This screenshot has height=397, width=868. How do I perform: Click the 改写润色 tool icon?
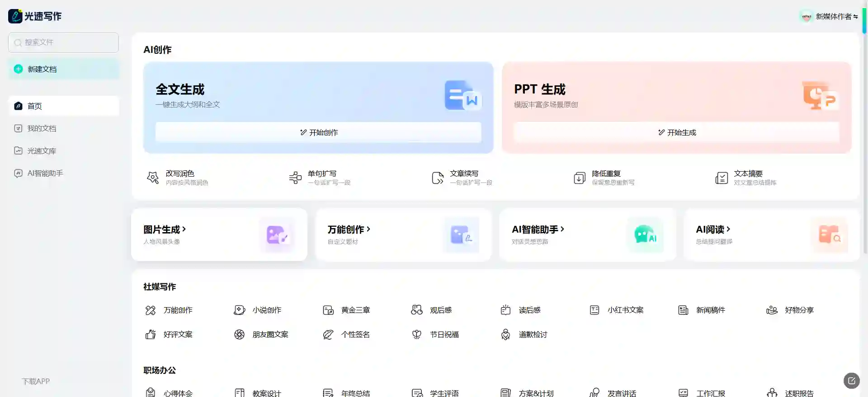153,177
